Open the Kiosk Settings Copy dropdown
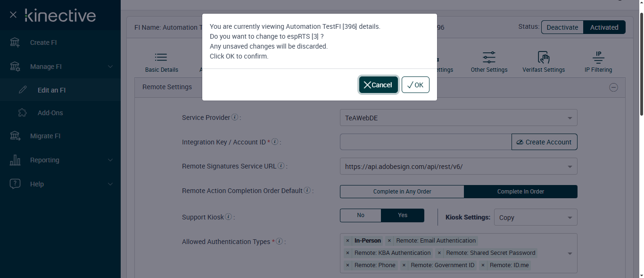This screenshot has width=644, height=278. pyautogui.click(x=536, y=218)
